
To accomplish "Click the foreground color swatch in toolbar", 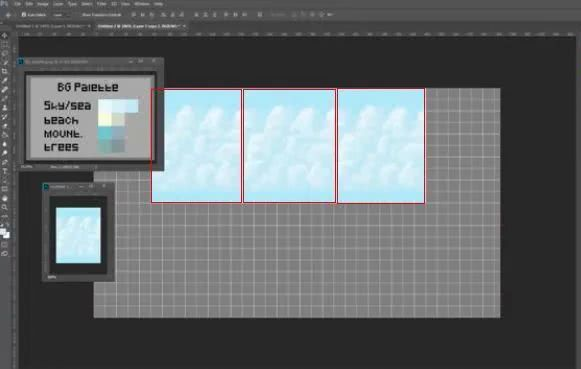I will tap(3, 232).
